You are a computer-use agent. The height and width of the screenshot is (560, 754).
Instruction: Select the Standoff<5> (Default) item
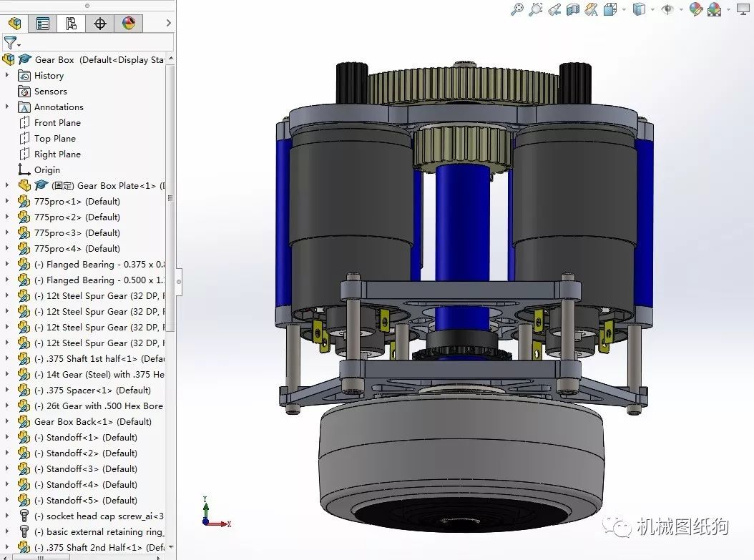pyautogui.click(x=86, y=501)
